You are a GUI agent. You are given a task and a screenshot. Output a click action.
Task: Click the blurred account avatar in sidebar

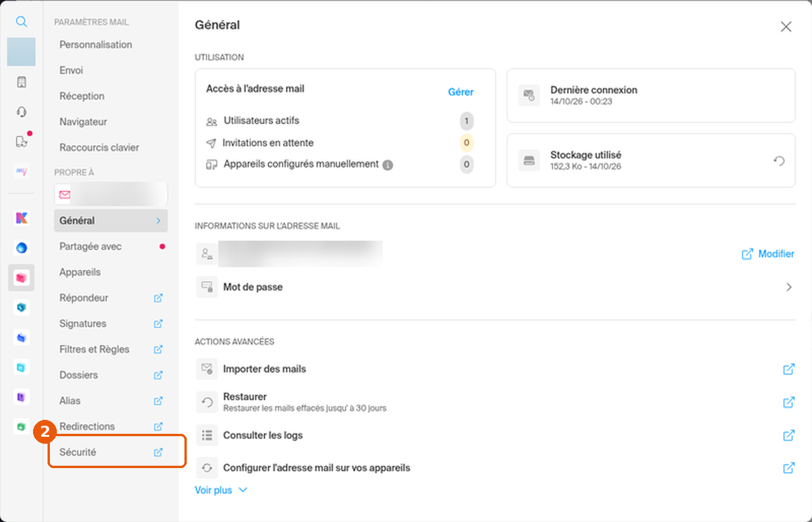tap(21, 52)
